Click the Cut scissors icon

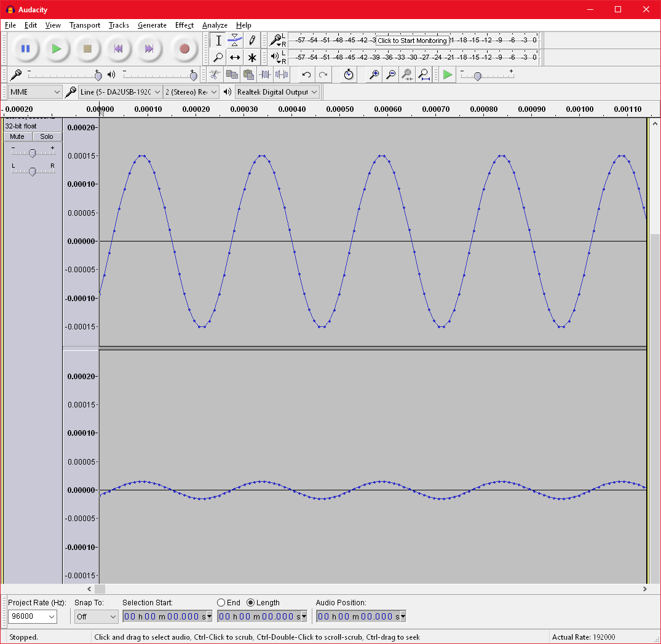click(215, 75)
